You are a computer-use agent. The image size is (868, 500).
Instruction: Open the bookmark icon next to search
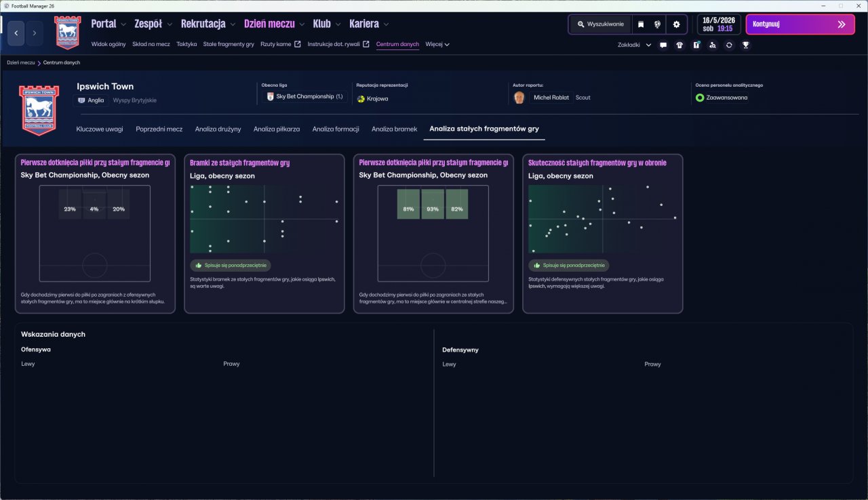point(641,24)
